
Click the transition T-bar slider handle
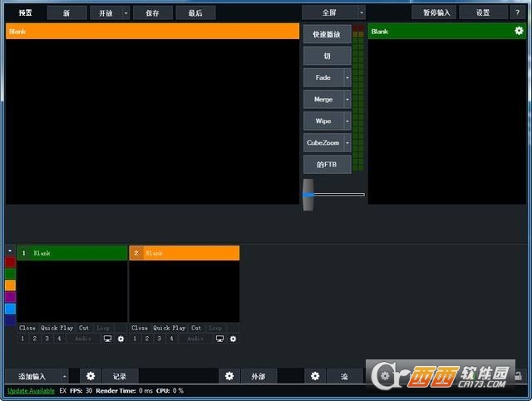[x=308, y=195]
